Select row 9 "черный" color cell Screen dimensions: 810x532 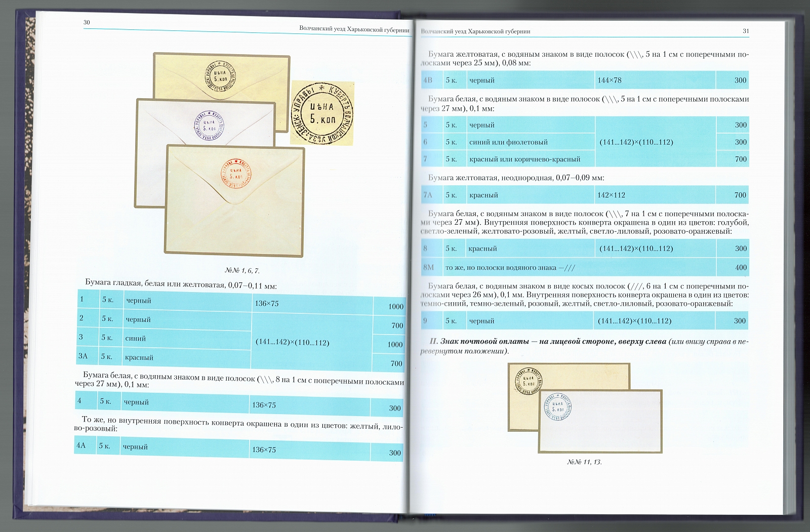coord(481,321)
